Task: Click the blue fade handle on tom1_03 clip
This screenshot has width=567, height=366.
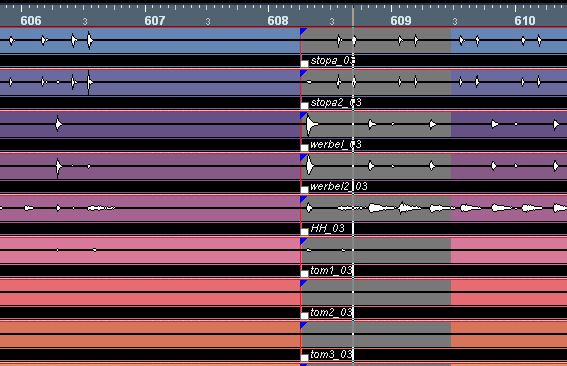Action: pyautogui.click(x=303, y=241)
